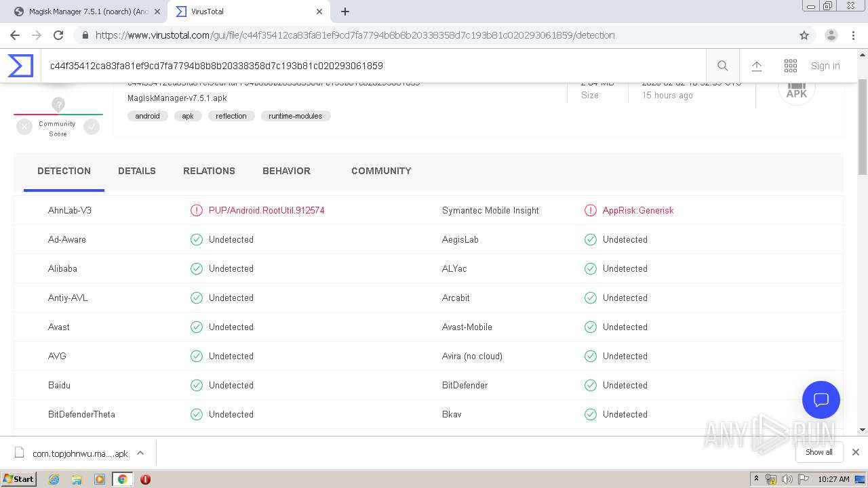This screenshot has height=488, width=868.
Task: Select the BEHAVIOR tab
Action: 286,171
